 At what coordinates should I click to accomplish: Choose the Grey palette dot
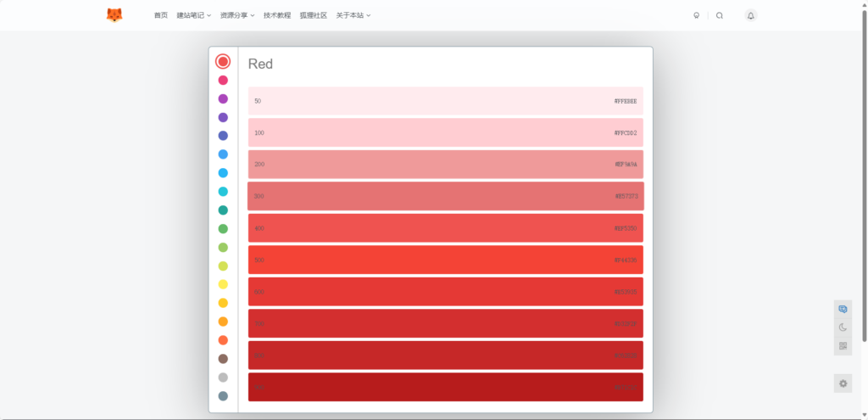click(x=223, y=378)
